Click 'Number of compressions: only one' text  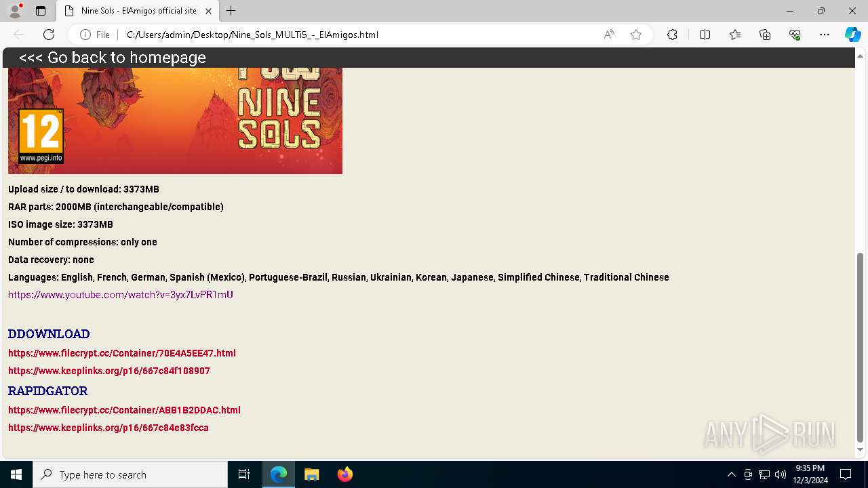(83, 242)
